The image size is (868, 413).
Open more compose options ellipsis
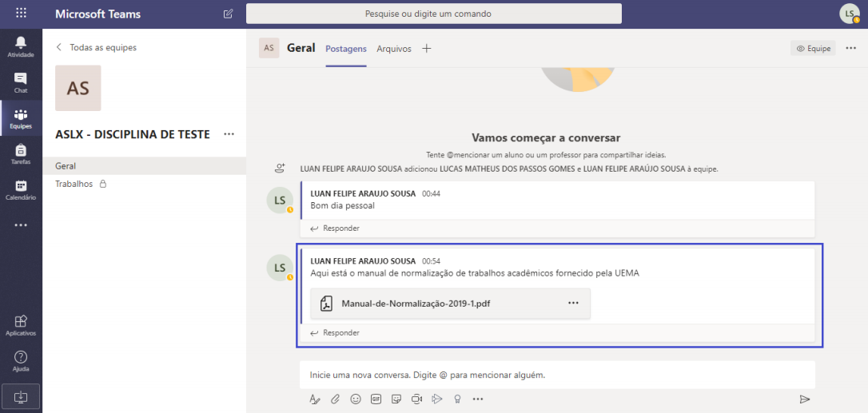[x=478, y=399]
